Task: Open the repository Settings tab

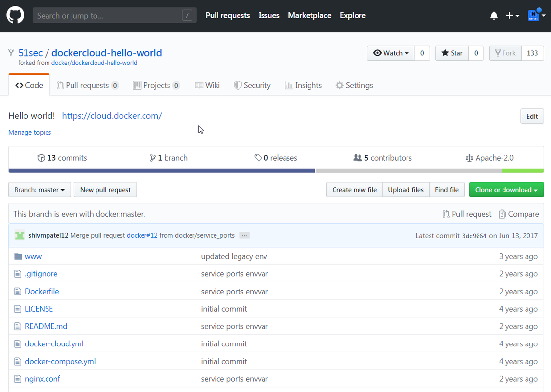Action: pos(354,85)
